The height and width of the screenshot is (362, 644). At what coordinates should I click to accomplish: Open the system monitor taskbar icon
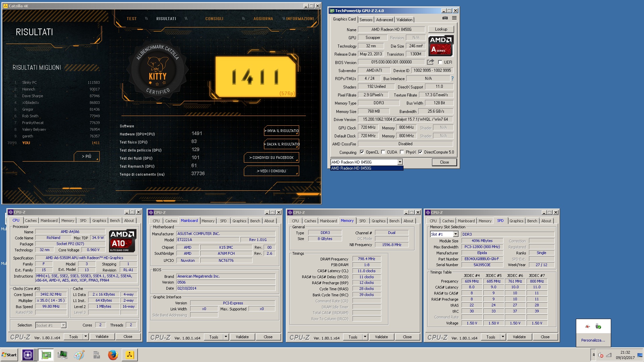point(62,355)
